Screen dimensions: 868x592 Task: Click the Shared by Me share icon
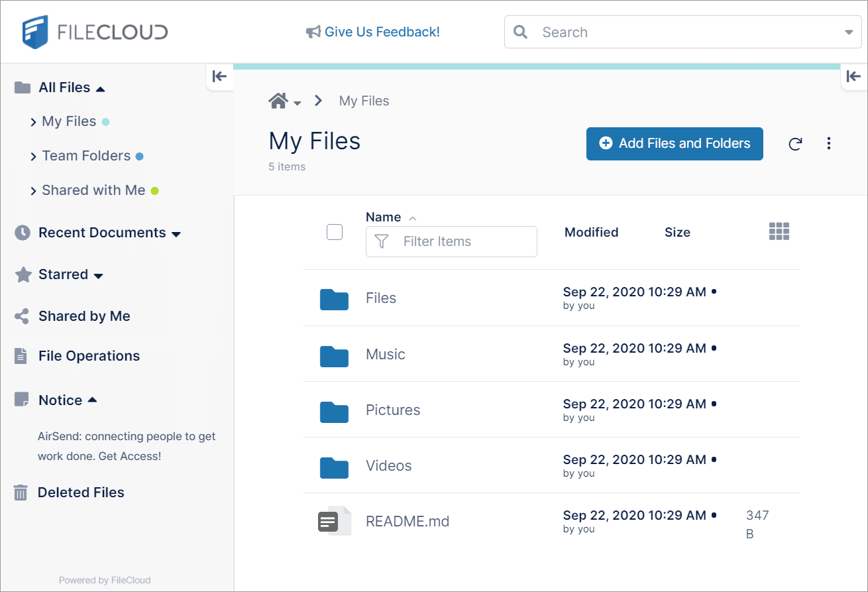[x=22, y=316]
